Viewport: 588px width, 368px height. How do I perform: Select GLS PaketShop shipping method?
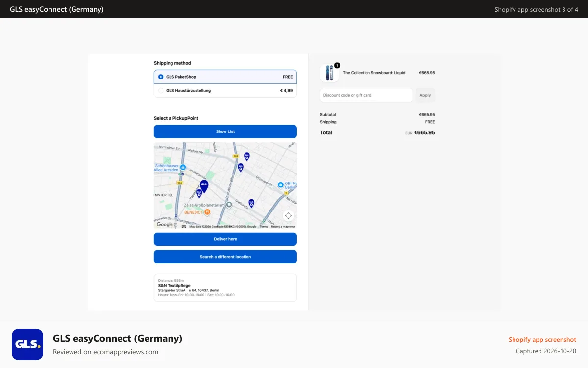coord(225,77)
